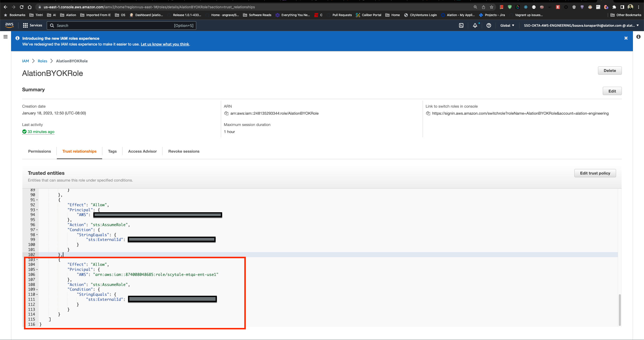Click the scytale-mtqa-ent-use1 role ARN text
Image resolution: width=644 pixels, height=340 pixels.
coord(156,275)
